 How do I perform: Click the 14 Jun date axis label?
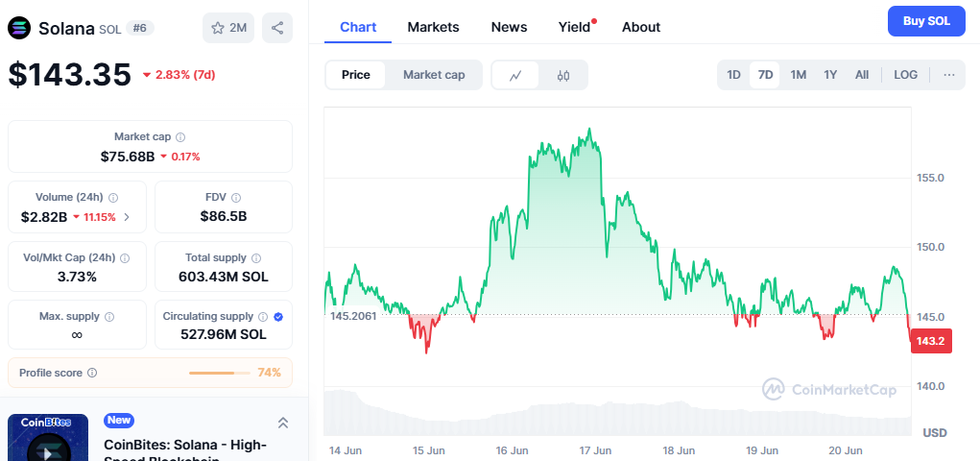pos(345,450)
